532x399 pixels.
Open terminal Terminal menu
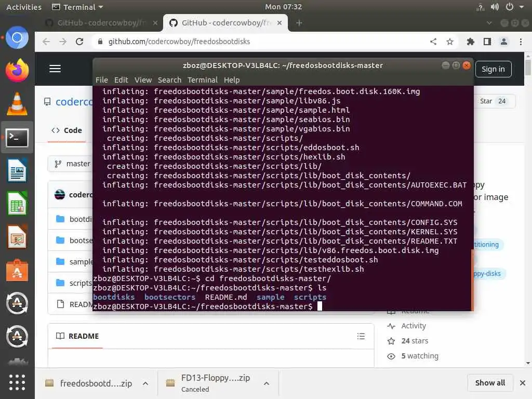(203, 79)
